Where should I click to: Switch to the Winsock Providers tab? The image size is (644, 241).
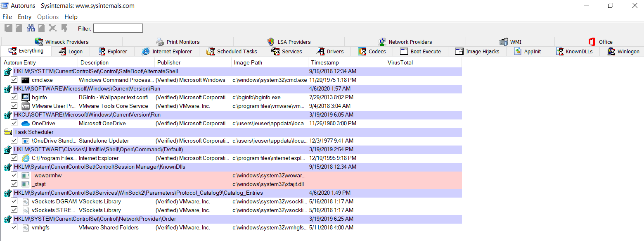pos(62,42)
